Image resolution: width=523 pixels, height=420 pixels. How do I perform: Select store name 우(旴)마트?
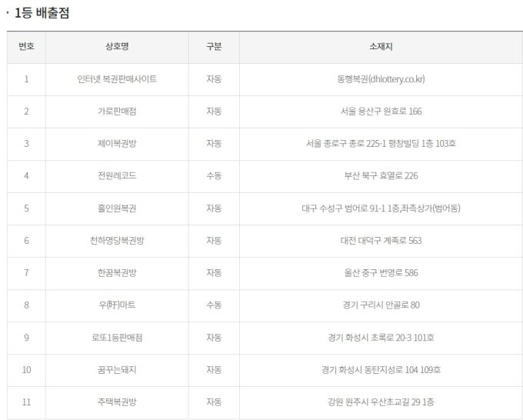[x=117, y=305]
